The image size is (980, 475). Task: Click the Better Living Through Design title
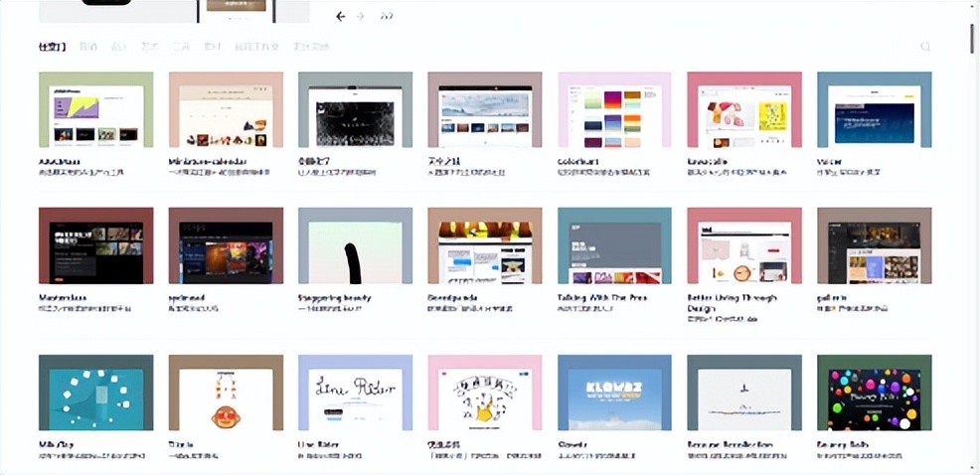point(733,297)
